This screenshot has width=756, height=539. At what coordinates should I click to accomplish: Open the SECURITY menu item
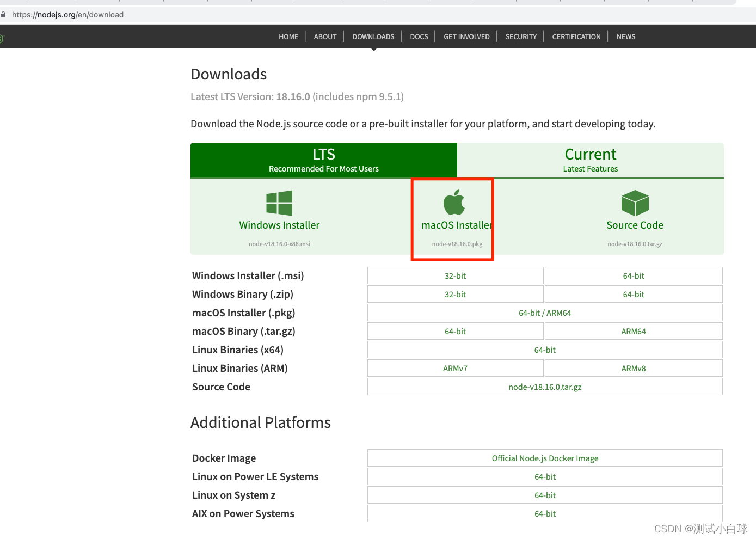click(x=521, y=36)
